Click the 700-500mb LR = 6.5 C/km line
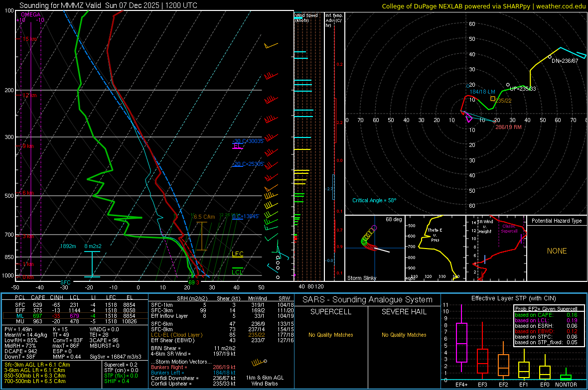588x390 pixels. (35, 381)
